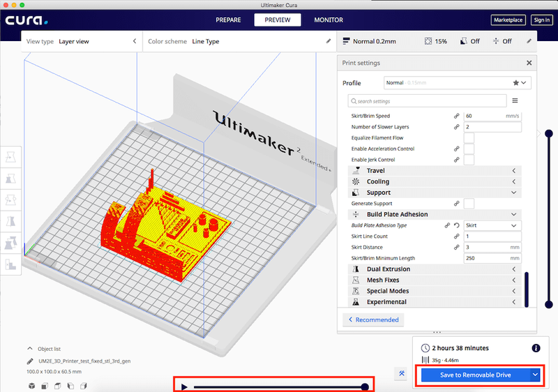Click the Recommended button
The image size is (558, 392).
coord(373,319)
